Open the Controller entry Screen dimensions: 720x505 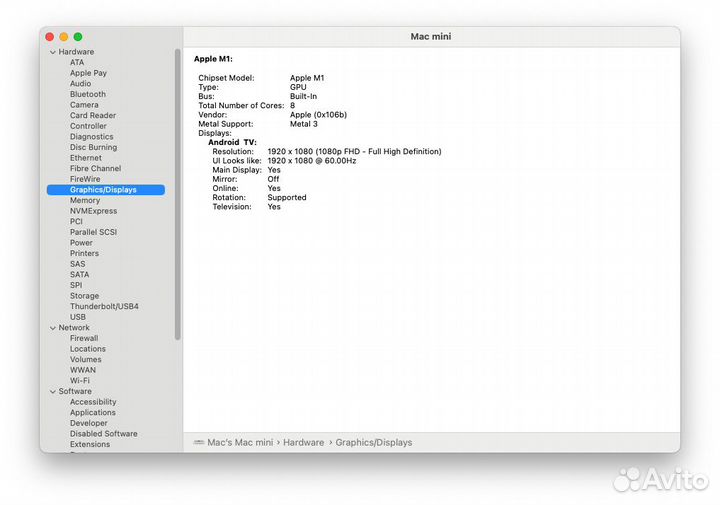click(88, 126)
